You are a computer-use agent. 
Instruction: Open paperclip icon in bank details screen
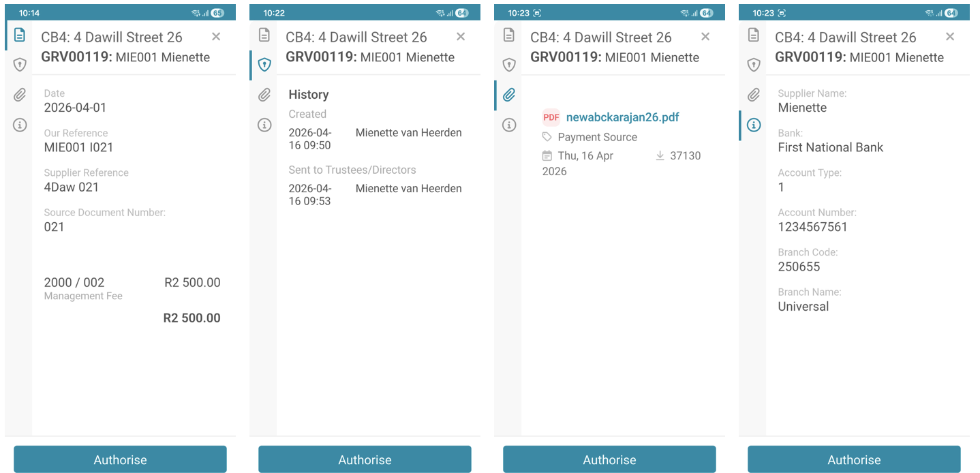[754, 95]
